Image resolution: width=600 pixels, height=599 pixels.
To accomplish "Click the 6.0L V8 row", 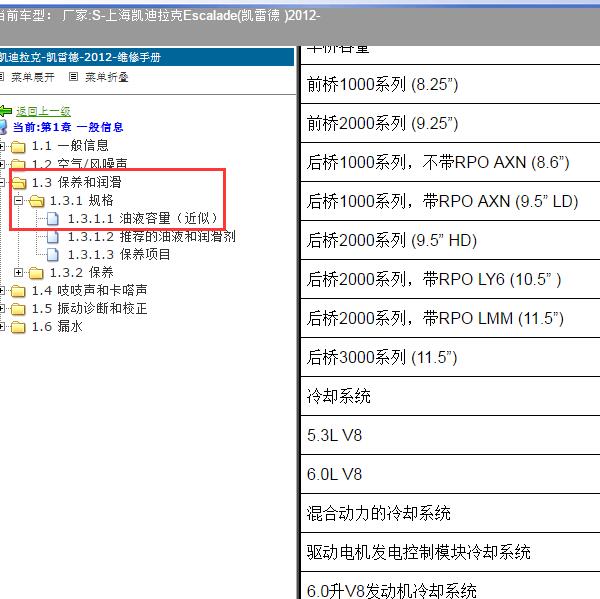I will coord(450,475).
